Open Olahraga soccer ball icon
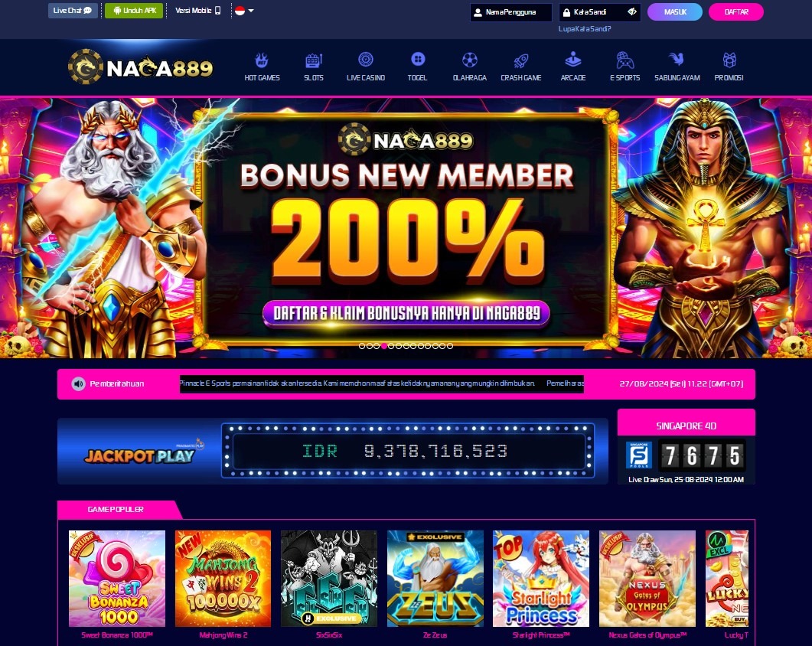 470,60
